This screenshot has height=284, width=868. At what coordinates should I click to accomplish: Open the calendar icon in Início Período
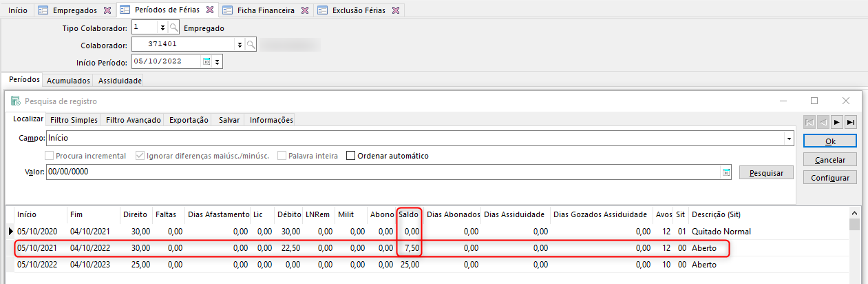[x=206, y=61]
